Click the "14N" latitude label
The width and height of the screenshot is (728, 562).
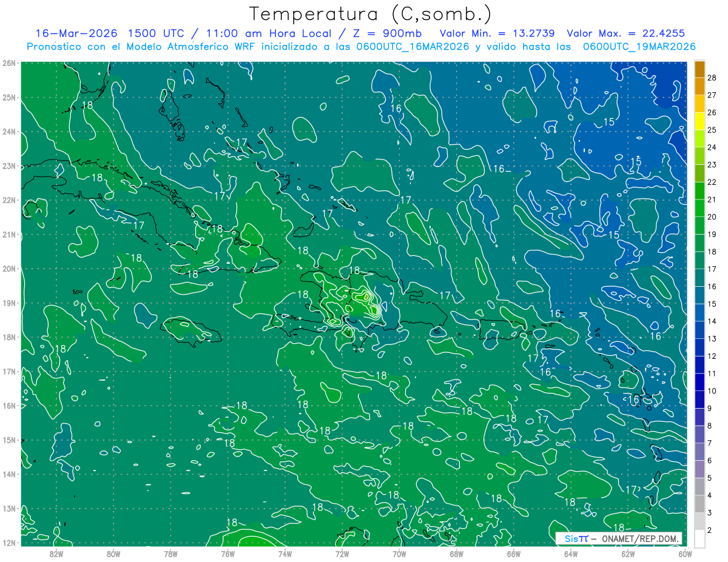point(8,474)
